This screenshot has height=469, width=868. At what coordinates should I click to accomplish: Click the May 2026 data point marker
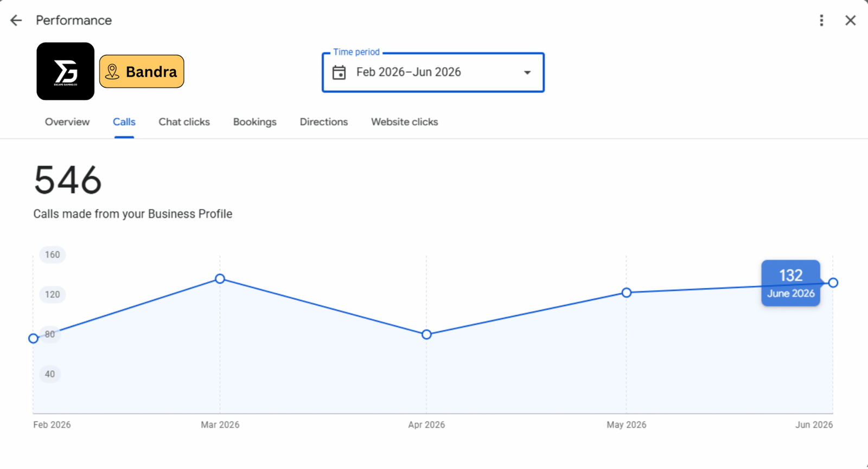627,293
